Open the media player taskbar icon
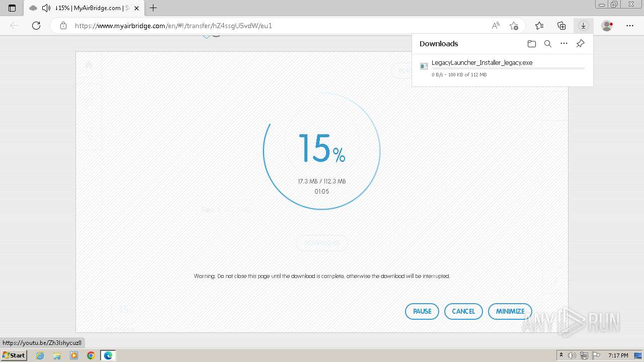 coord(74,355)
